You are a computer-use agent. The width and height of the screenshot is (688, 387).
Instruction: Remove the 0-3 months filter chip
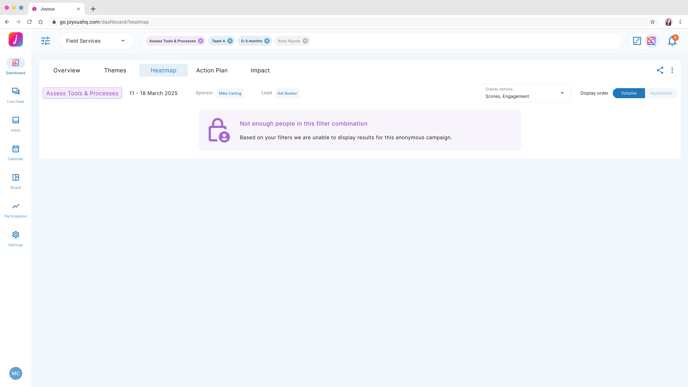pos(267,41)
